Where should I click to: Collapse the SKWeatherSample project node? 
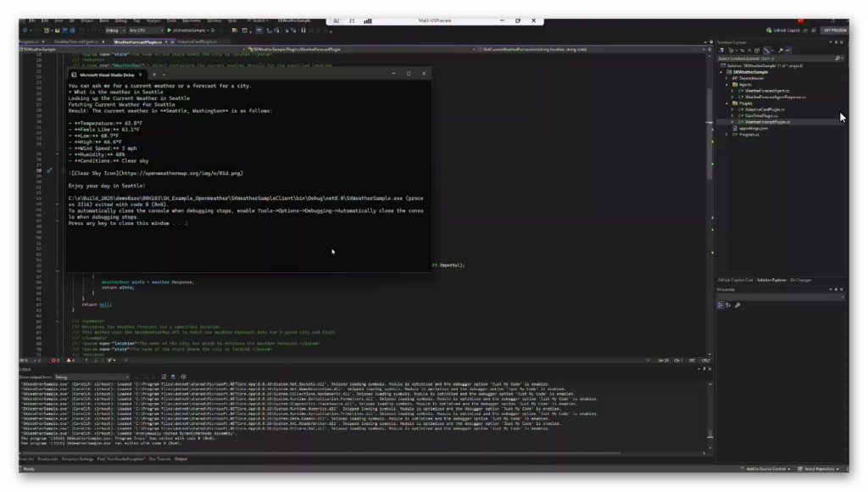coord(721,72)
